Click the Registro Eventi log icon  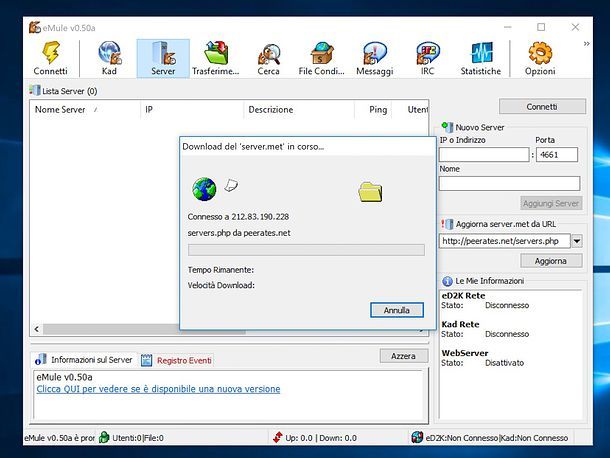[x=146, y=360]
